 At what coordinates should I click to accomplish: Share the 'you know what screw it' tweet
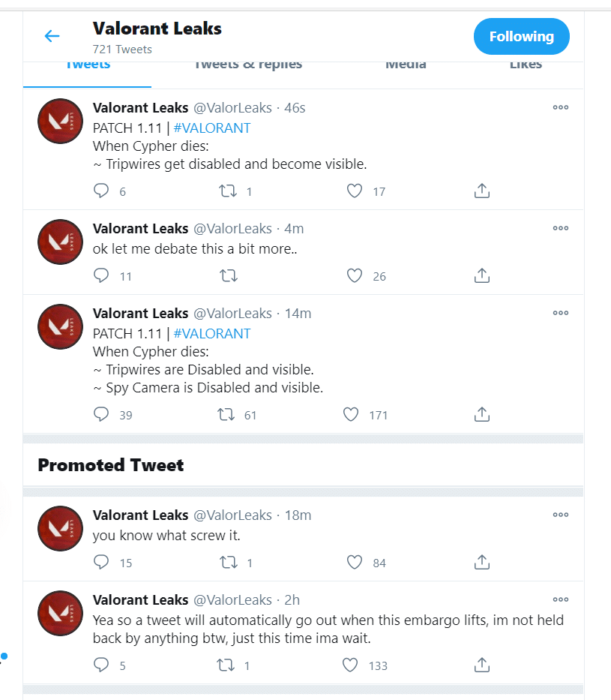pyautogui.click(x=482, y=562)
